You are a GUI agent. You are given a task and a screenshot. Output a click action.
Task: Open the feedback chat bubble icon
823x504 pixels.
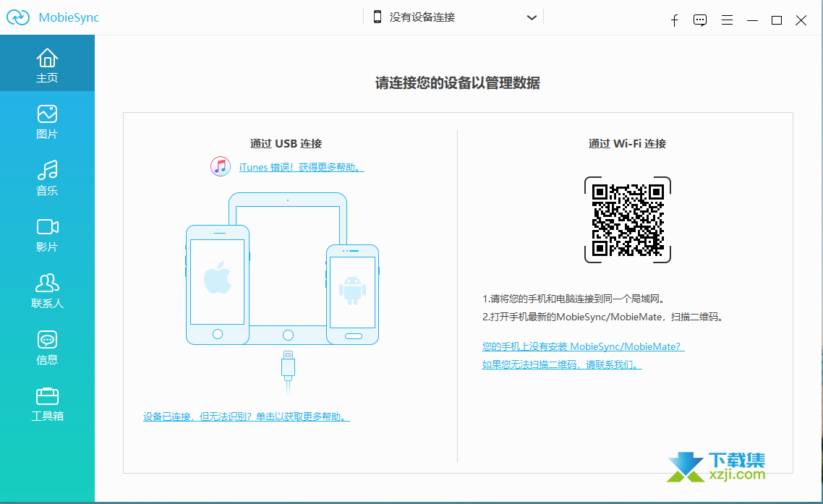point(699,20)
